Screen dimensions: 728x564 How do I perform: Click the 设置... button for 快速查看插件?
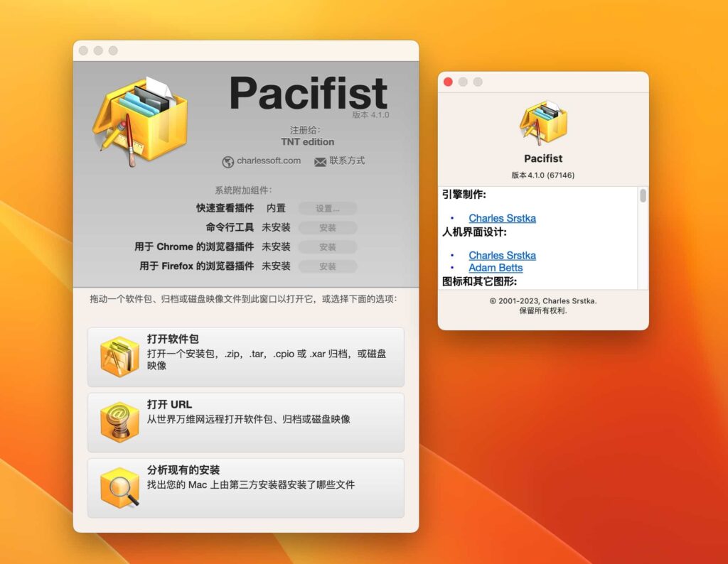click(328, 208)
